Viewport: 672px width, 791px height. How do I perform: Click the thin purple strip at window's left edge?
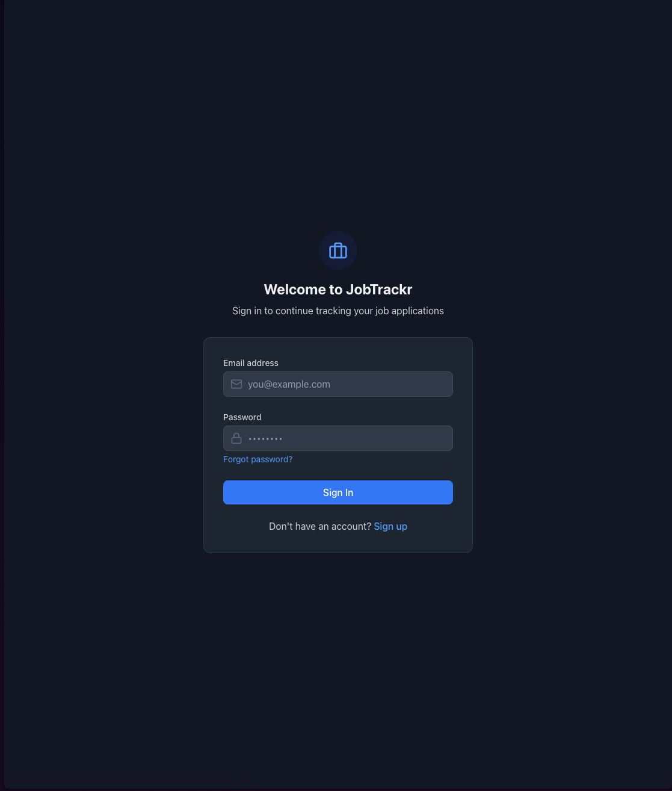click(x=2, y=396)
